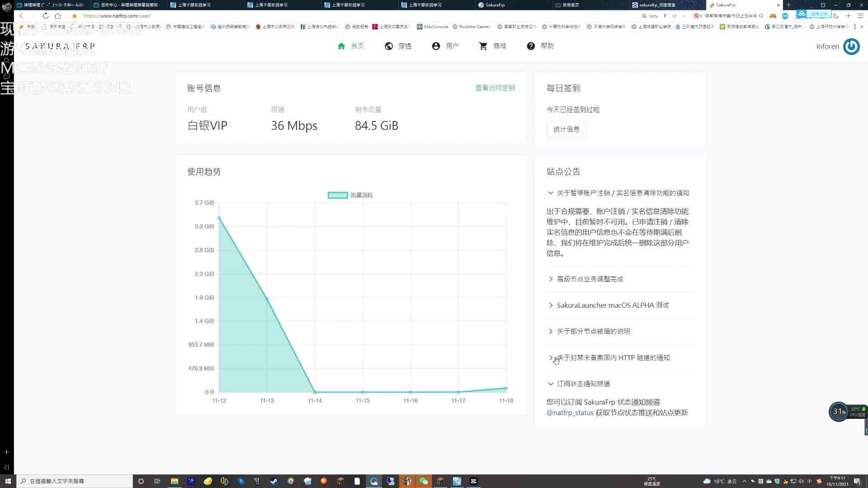
Task: Open the notification center icon
Action: [x=857, y=481]
